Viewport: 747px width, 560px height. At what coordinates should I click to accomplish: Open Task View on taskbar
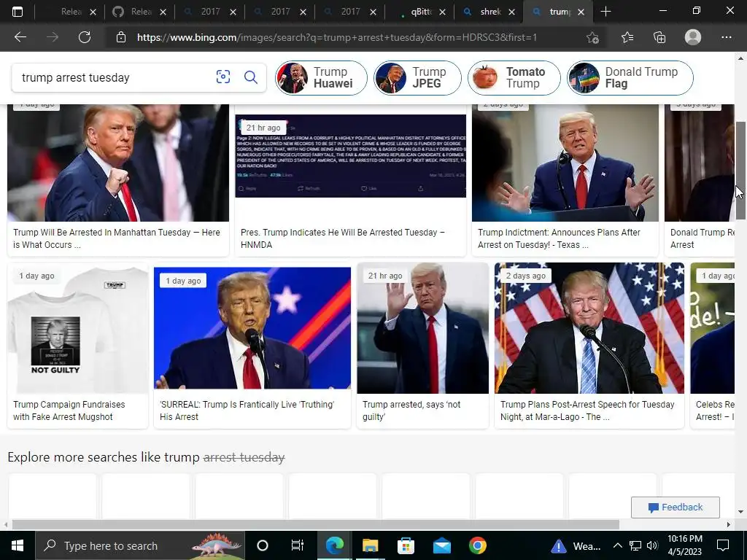[x=298, y=545]
